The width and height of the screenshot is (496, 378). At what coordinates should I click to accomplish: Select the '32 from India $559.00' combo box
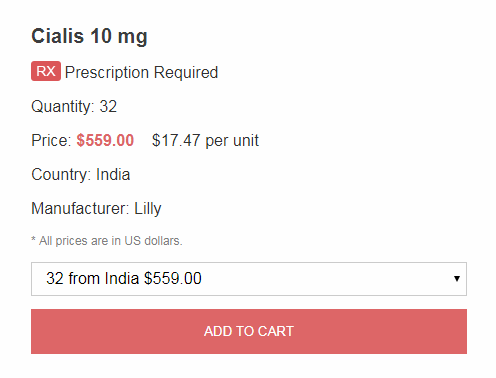(x=249, y=279)
